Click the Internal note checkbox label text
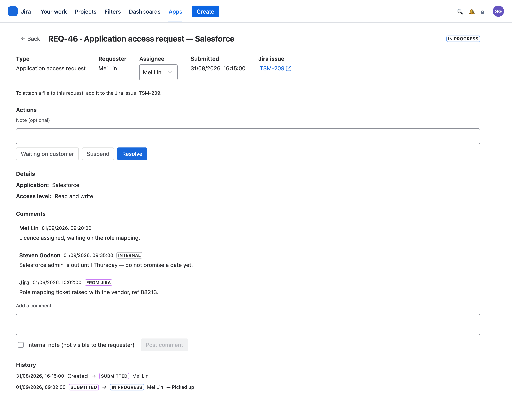Viewport: 512px width, 420px height. tap(81, 345)
